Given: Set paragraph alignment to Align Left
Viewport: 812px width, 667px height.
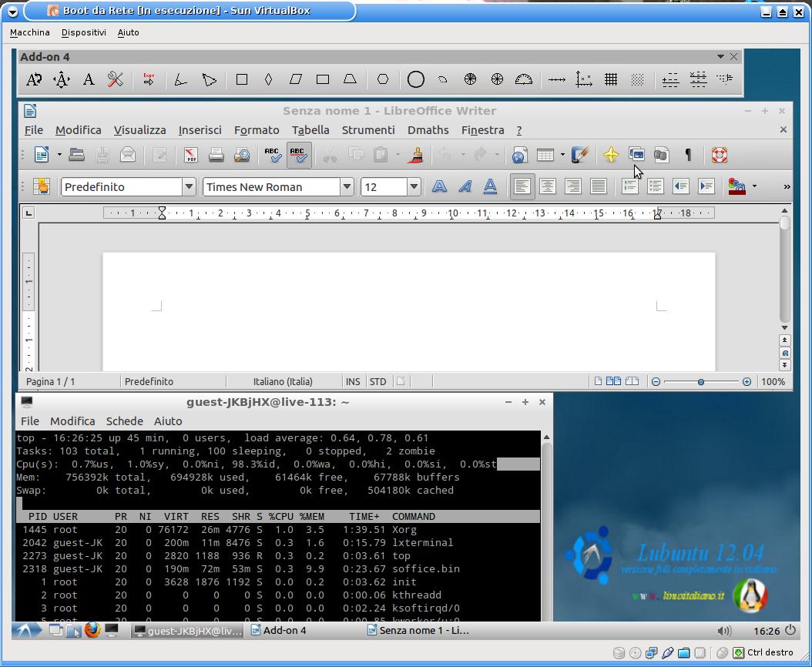Looking at the screenshot, I should pos(522,186).
